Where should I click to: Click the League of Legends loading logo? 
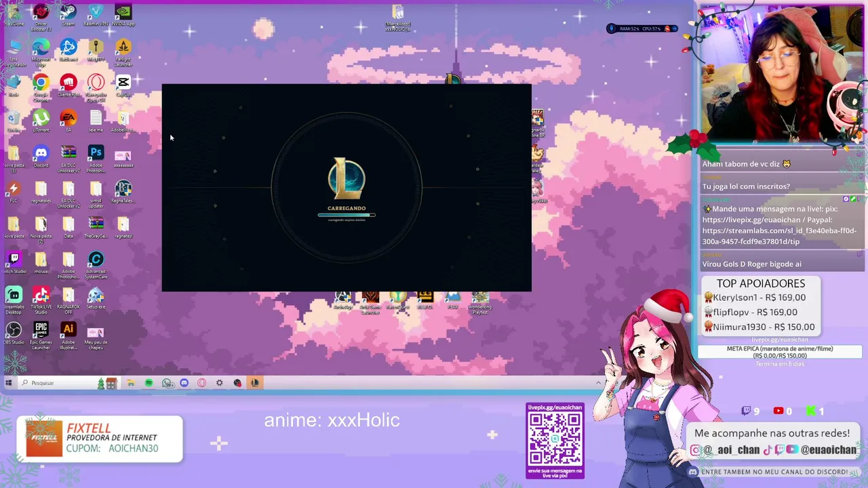[x=347, y=179]
